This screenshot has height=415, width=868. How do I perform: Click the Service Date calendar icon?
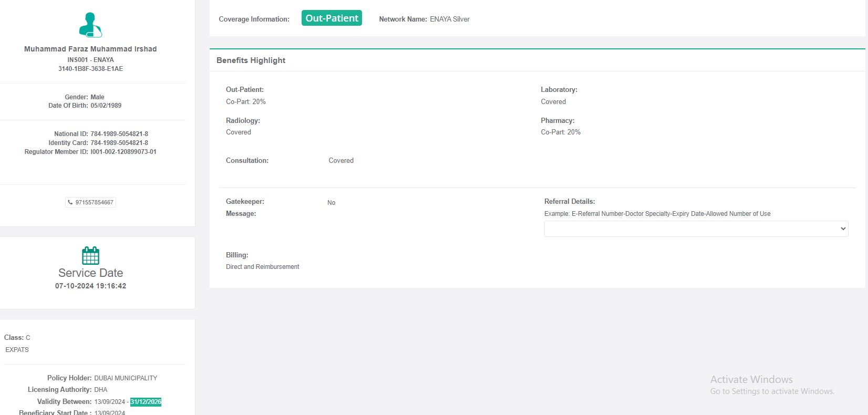tap(90, 255)
